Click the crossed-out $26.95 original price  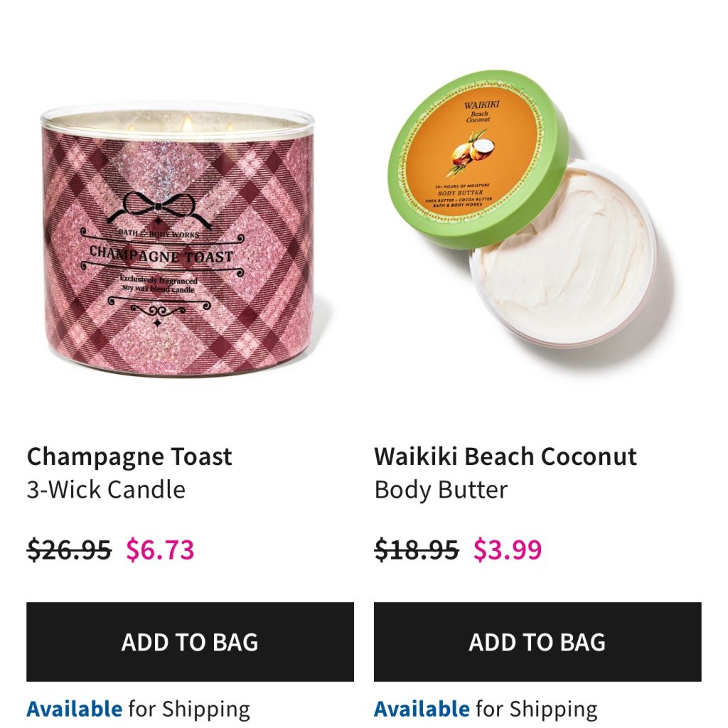coord(69,550)
